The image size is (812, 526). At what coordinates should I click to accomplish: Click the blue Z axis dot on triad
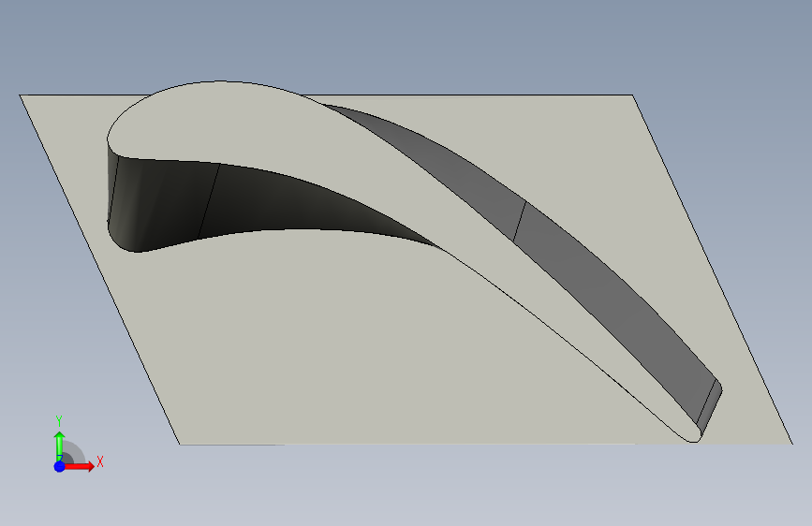click(60, 466)
